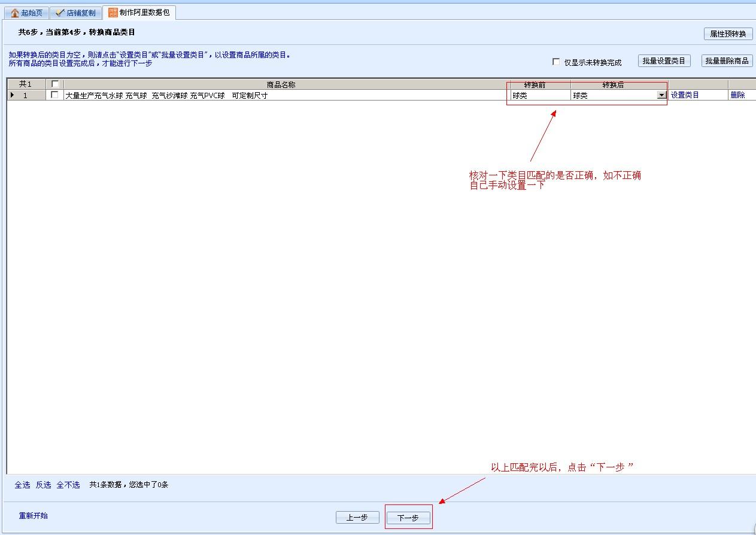Click the 批量删除商品 button

pos(727,61)
